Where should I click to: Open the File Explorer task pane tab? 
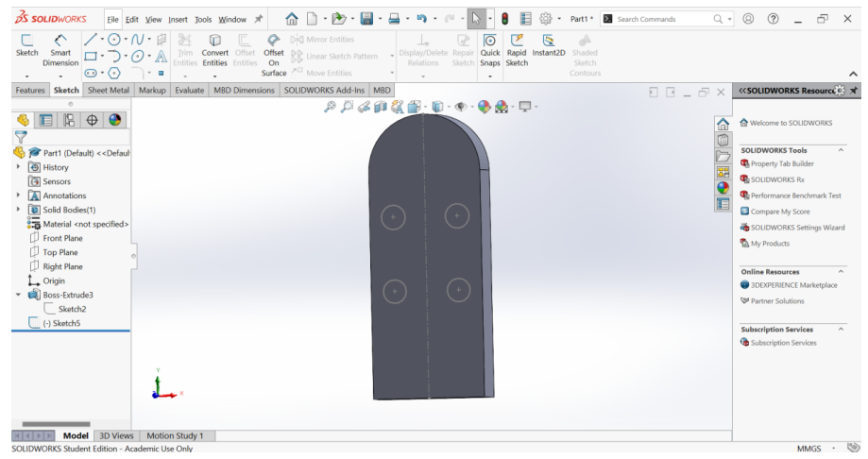[x=723, y=156]
